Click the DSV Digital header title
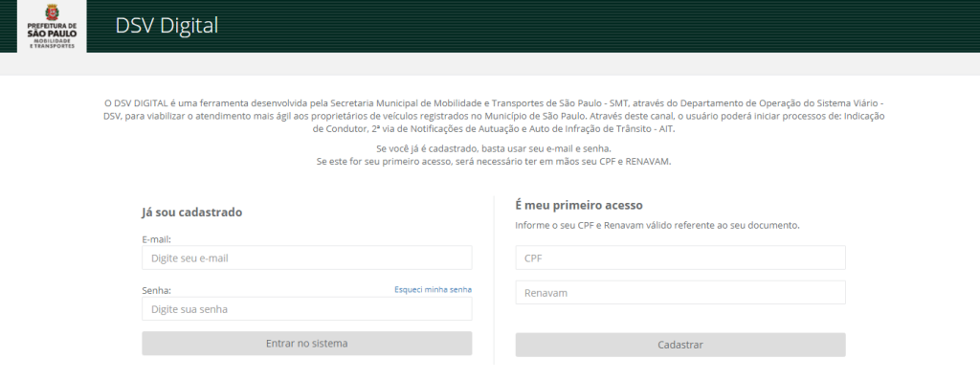The image size is (980, 381). tap(167, 26)
